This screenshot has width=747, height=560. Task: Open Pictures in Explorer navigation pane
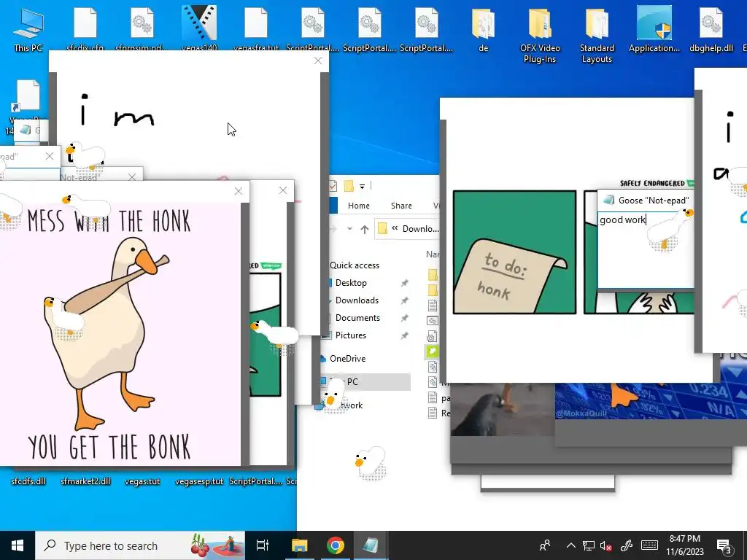[x=351, y=335]
